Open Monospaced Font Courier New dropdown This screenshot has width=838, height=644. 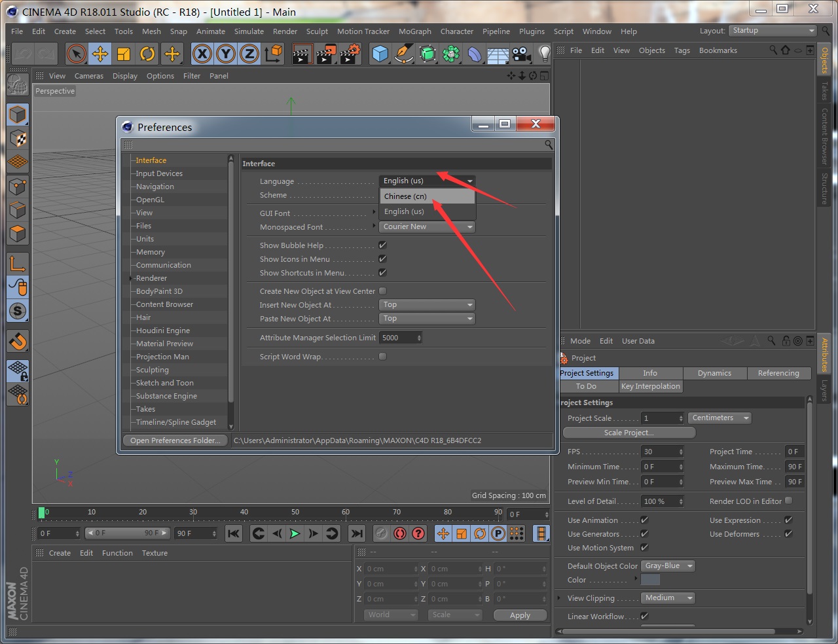coord(427,226)
